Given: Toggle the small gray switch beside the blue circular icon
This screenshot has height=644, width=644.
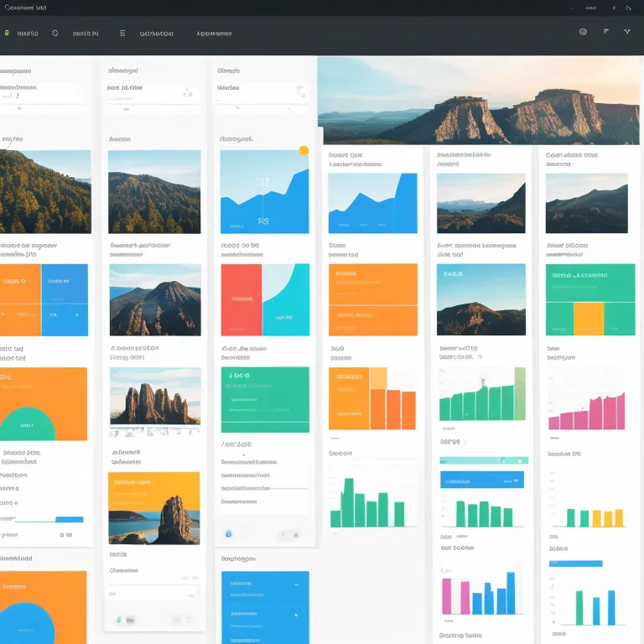Looking at the screenshot, I should click(289, 534).
